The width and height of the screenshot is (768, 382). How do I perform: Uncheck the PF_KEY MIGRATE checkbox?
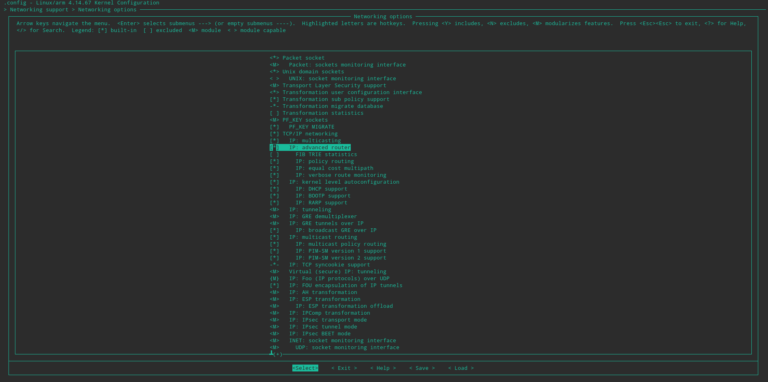pyautogui.click(x=274, y=127)
